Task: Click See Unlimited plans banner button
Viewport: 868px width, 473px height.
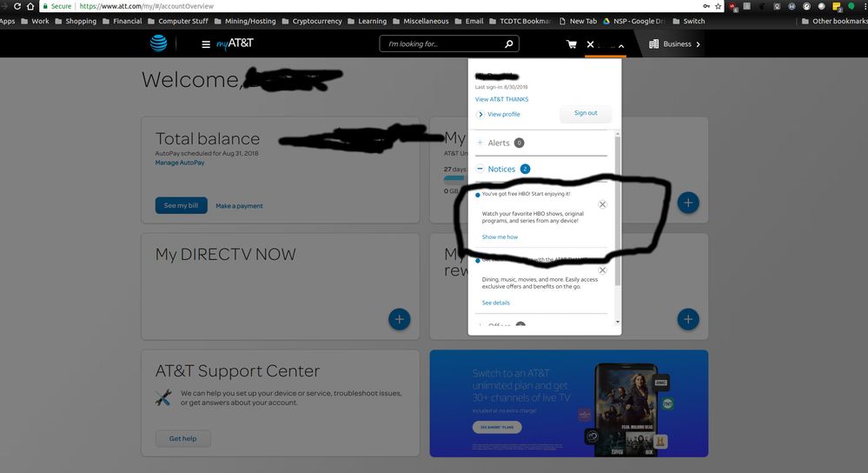Action: point(496,427)
